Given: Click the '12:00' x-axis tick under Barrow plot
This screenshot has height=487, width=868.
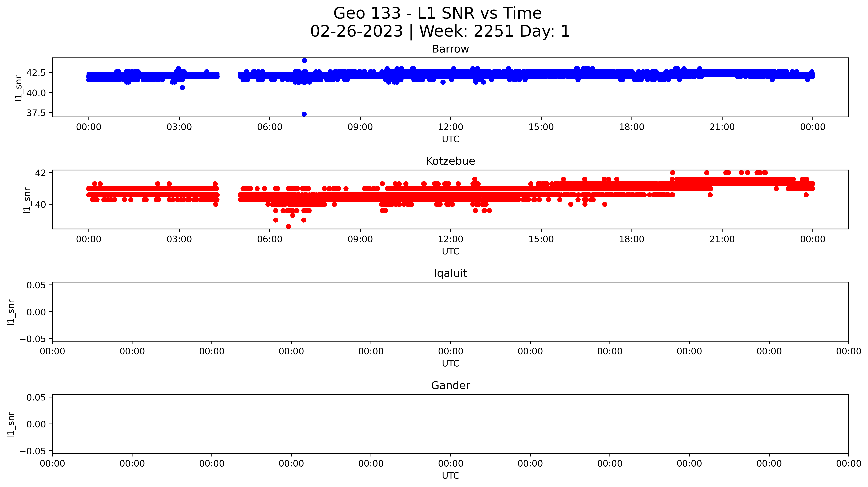Looking at the screenshot, I should coord(451,127).
